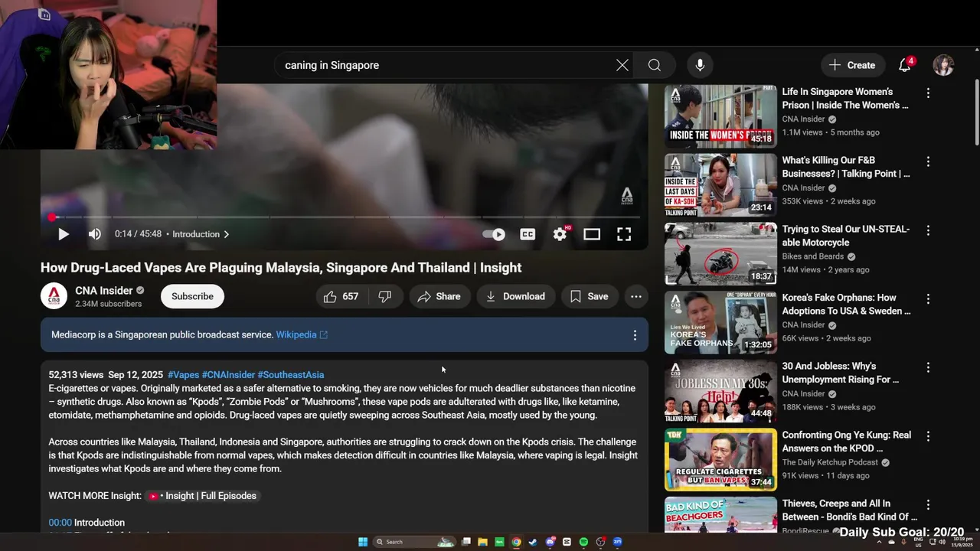This screenshot has height=551, width=980.
Task: Switch to theater mode
Action: [592, 234]
